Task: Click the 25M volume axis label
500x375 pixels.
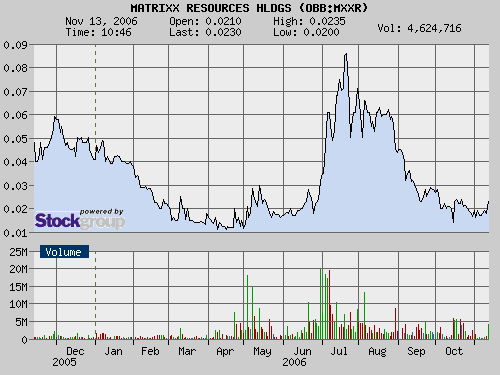Action: pos(18,252)
